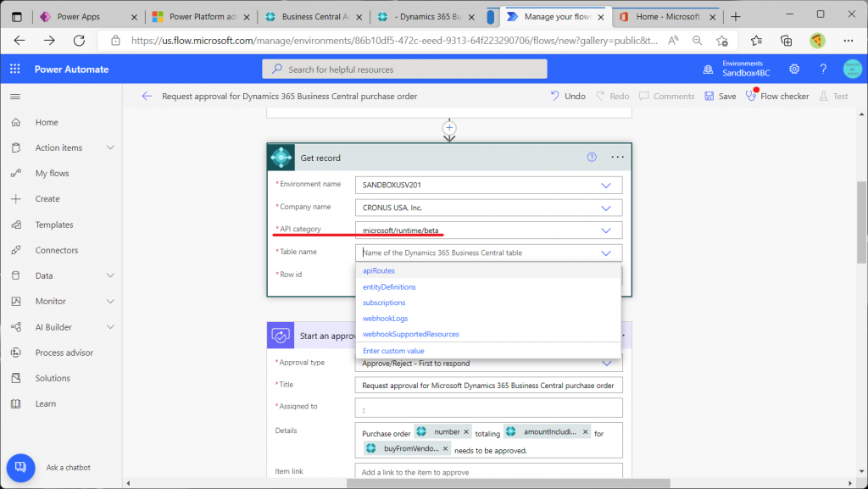868x489 pixels.
Task: Open the Learn book icon
Action: pos(16,403)
